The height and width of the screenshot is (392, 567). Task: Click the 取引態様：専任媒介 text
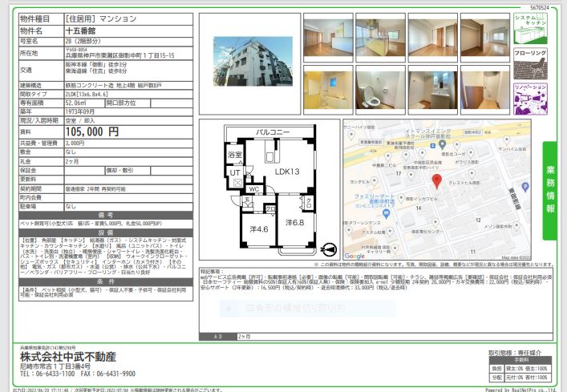[515, 353]
